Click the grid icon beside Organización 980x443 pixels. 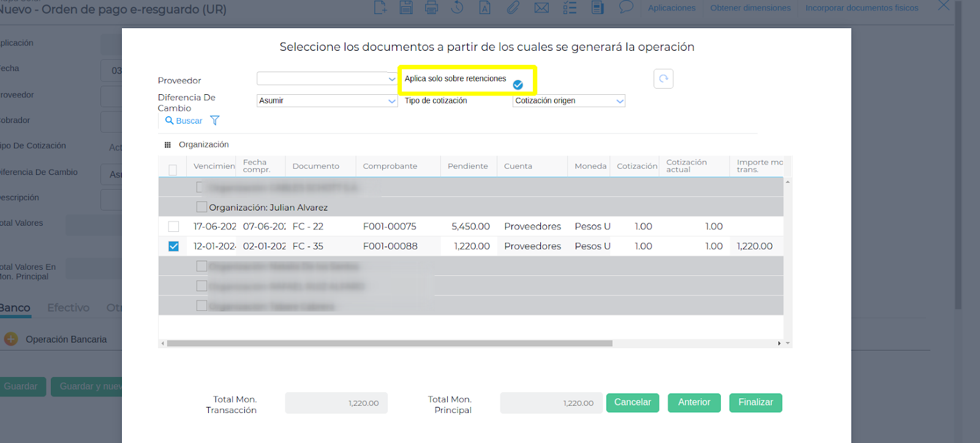point(168,145)
